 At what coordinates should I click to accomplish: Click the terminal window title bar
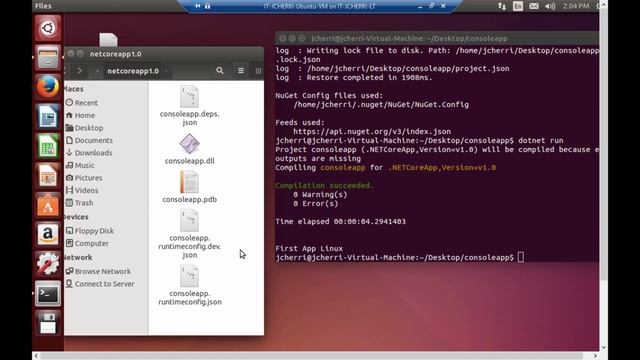437,38
